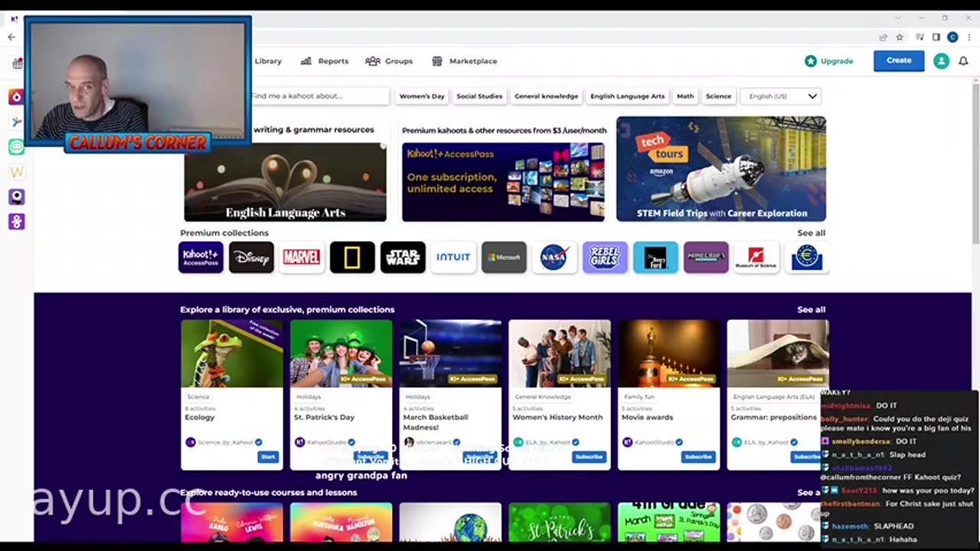Open the Kahoot!+ AccessPass subscription banner

coord(503,182)
